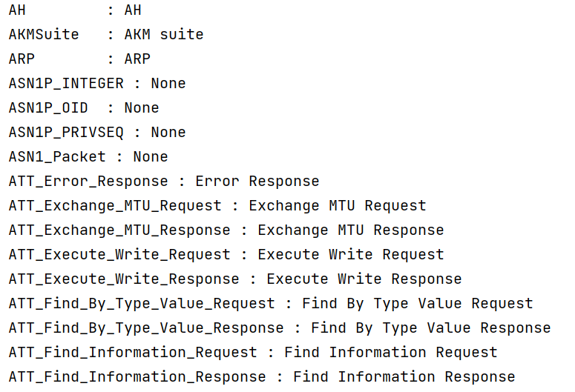
Task: Click ATT_Find_By_Type_Value_Request class name
Action: point(142,304)
